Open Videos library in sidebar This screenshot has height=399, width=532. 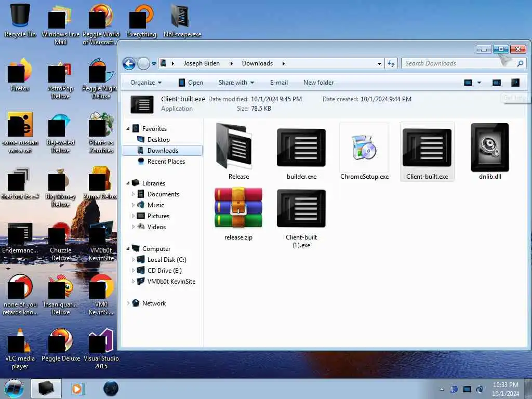pyautogui.click(x=156, y=227)
